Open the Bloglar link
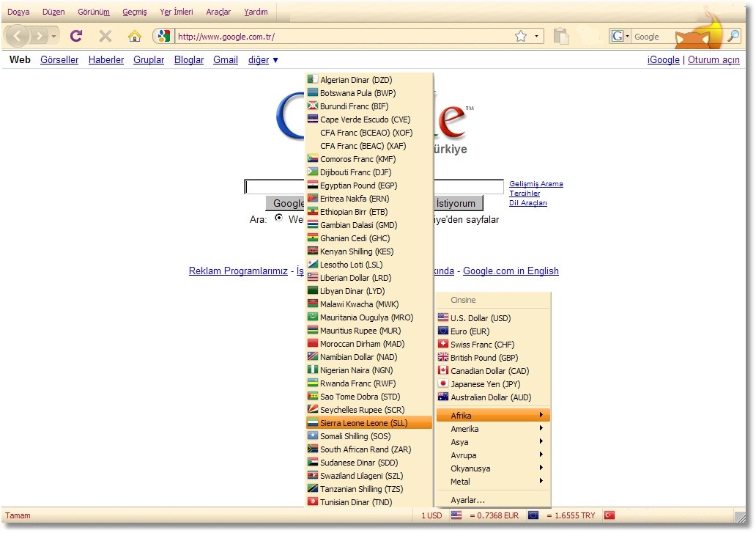The image size is (756, 533). 189,60
